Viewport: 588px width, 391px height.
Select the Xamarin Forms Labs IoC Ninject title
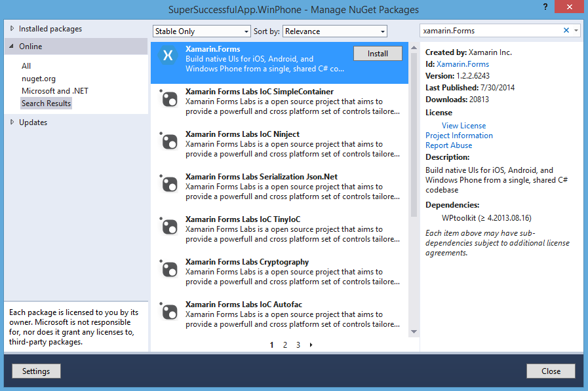coord(243,134)
